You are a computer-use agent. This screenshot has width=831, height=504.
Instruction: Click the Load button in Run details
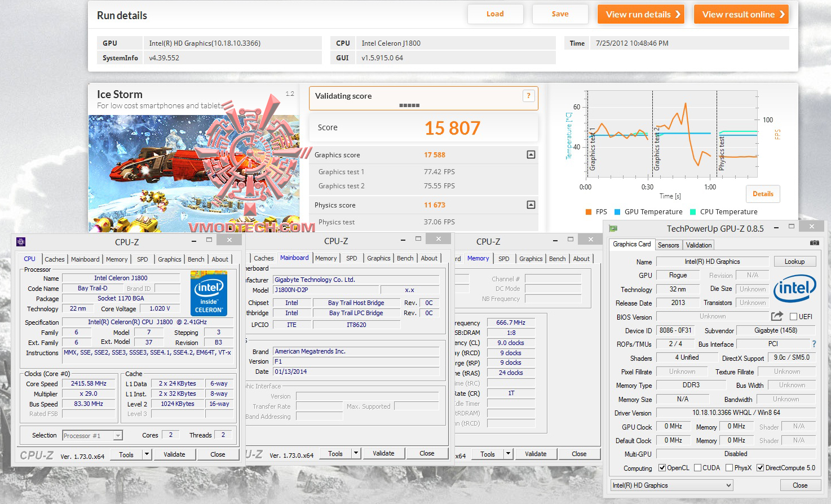pyautogui.click(x=495, y=14)
